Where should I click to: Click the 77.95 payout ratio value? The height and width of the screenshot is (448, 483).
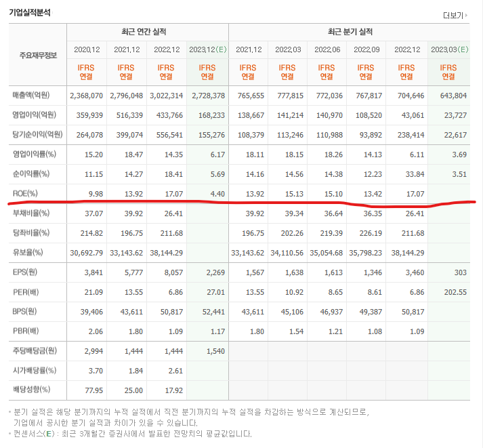tap(94, 390)
